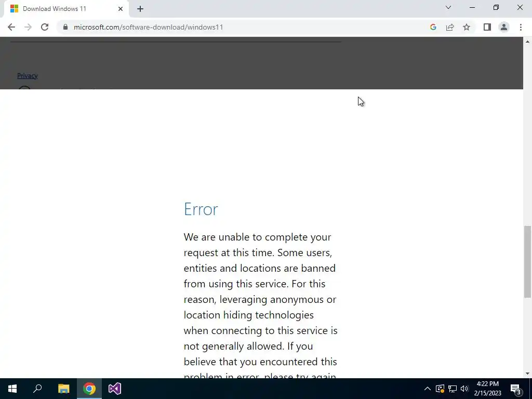Click the Error heading text
532x399 pixels.
(201, 209)
